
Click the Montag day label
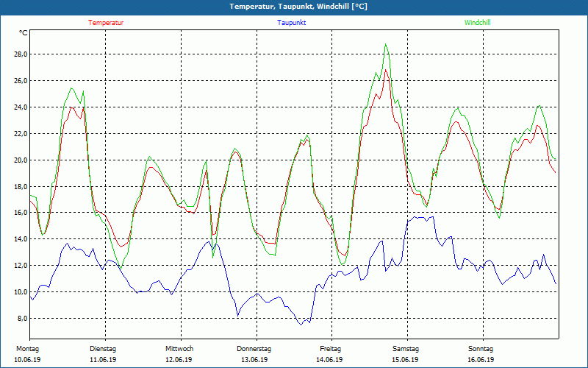27,349
